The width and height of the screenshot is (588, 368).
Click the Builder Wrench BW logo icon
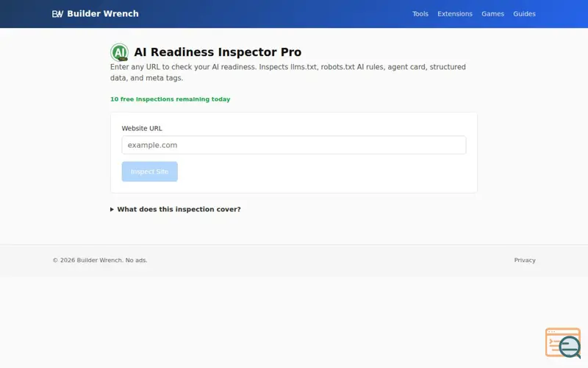click(57, 14)
